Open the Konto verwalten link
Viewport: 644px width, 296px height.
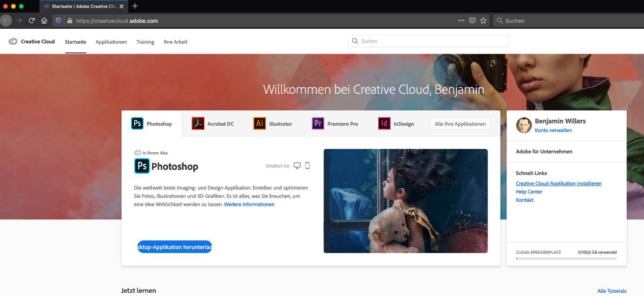point(553,130)
